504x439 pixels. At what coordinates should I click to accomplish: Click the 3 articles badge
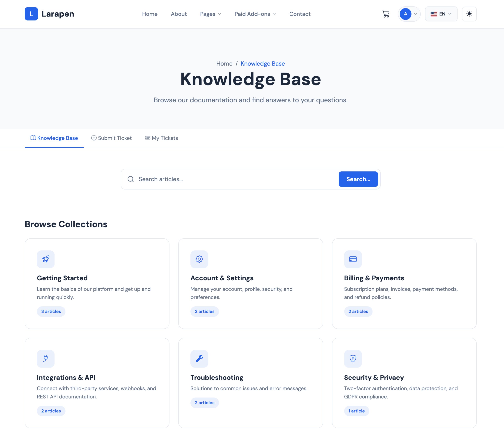[51, 311]
